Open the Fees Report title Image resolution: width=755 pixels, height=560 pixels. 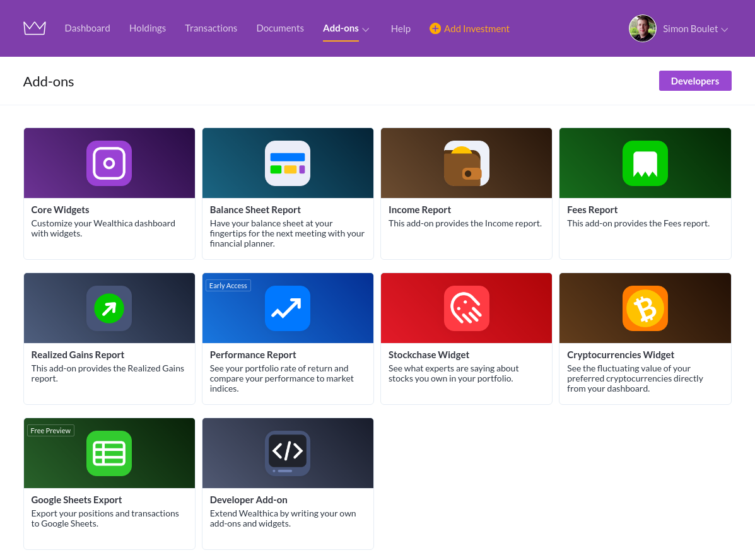coord(592,209)
